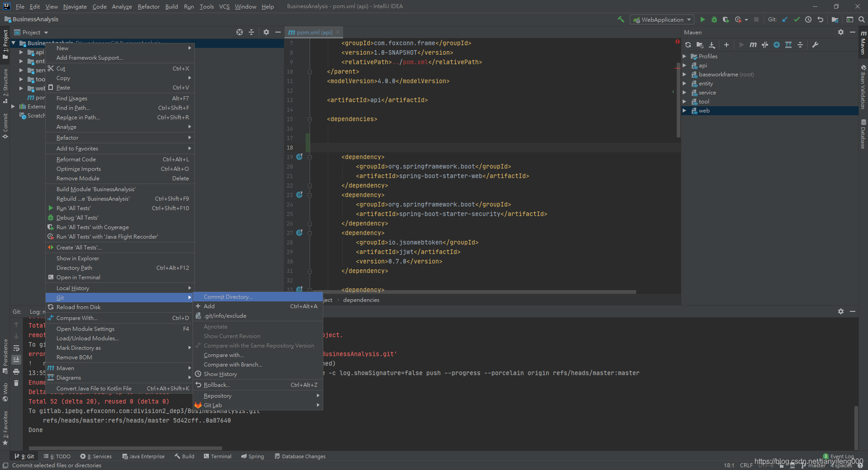
Task: Click the red error indicator in editor
Action: pyautogui.click(x=677, y=42)
